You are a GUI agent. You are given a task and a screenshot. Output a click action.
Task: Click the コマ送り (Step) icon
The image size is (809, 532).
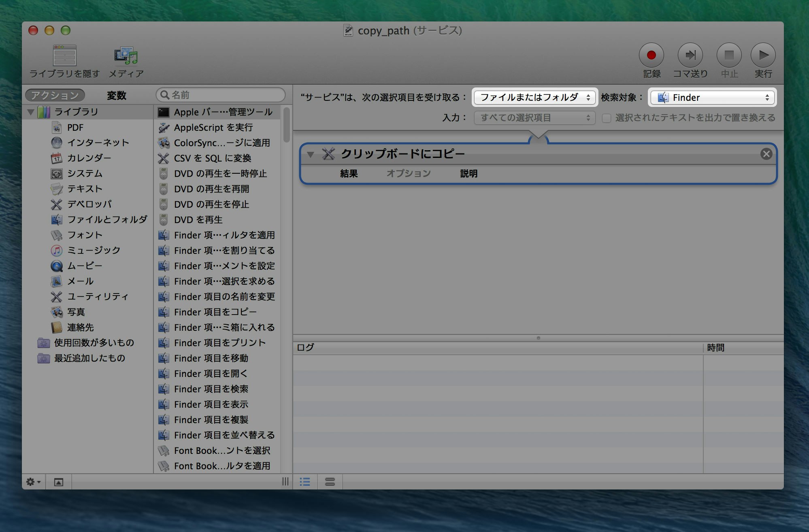[x=690, y=55]
